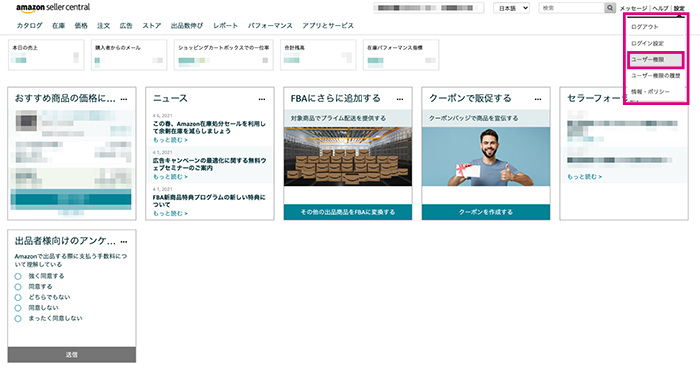Open the ストア menu
Viewport: 700px width, 373px height.
pyautogui.click(x=152, y=25)
